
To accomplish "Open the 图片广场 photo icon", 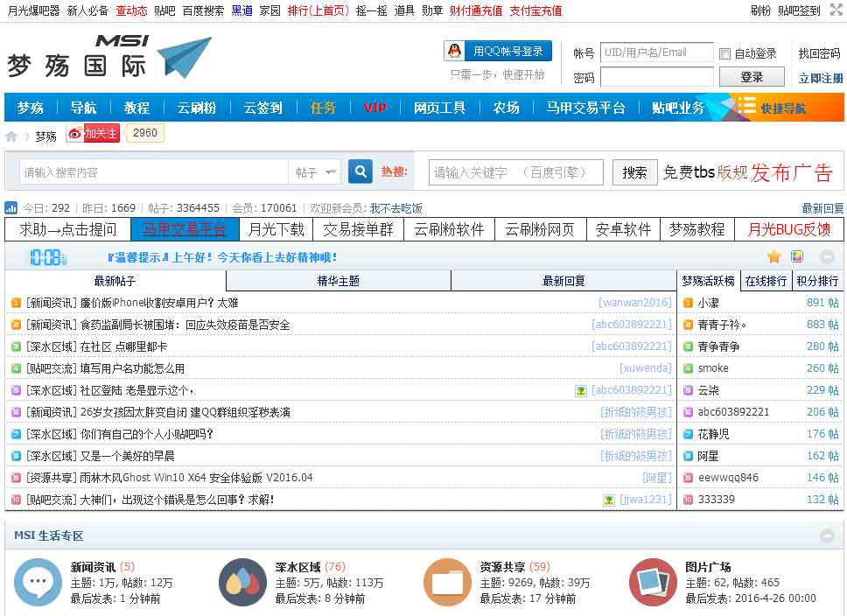I will pyautogui.click(x=653, y=583).
